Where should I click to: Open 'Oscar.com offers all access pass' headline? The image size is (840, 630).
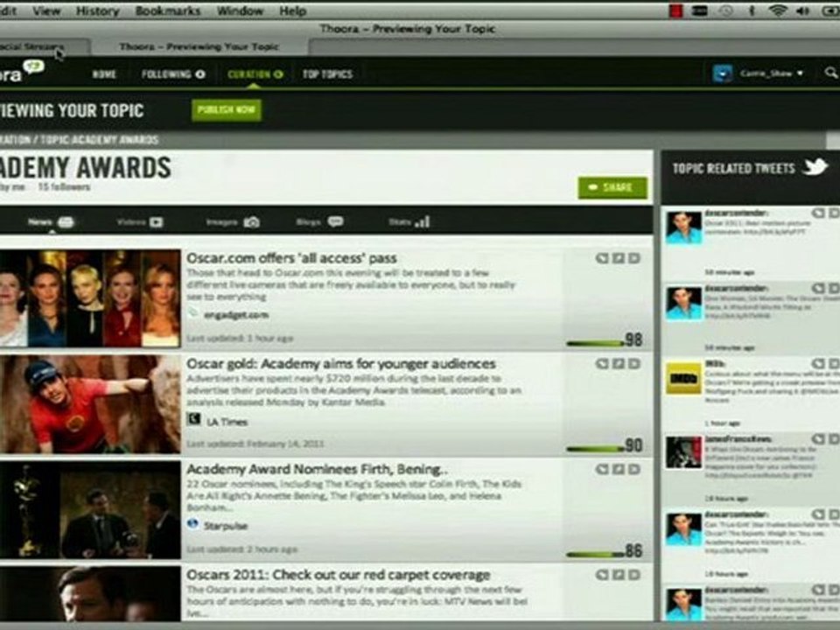click(292, 258)
